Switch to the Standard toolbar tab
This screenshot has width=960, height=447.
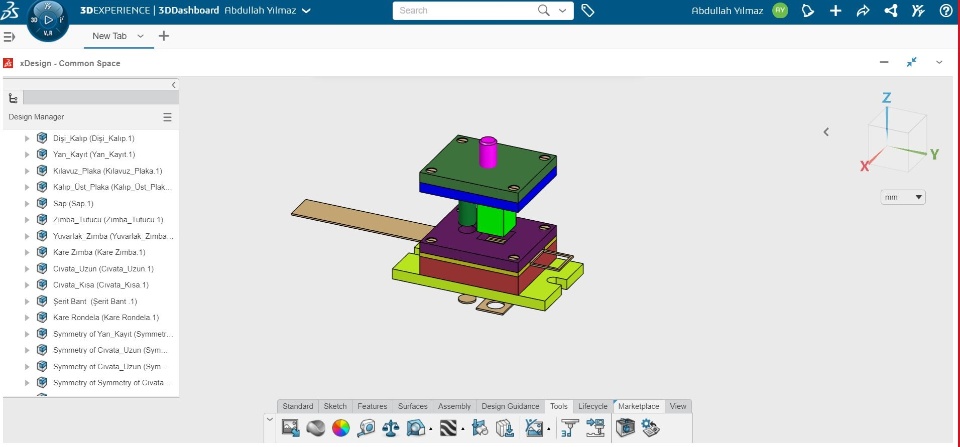pyautogui.click(x=298, y=406)
